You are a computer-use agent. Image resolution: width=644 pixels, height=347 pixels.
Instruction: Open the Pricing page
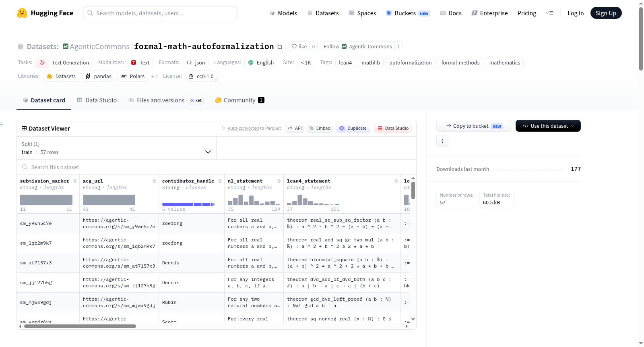527,13
